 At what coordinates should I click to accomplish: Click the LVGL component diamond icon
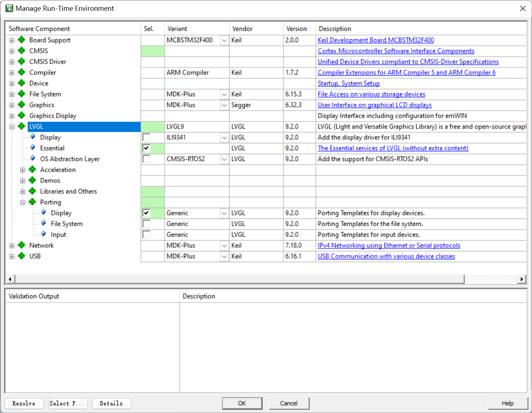[22, 126]
